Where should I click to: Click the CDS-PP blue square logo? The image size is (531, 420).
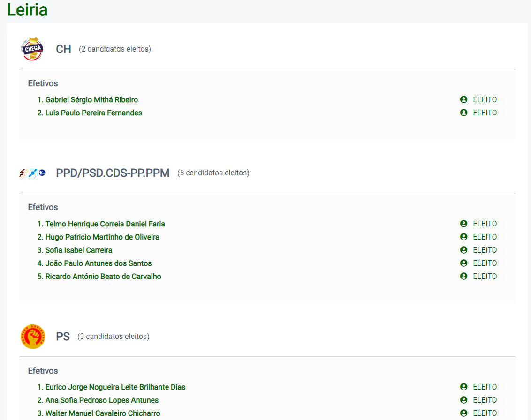click(x=33, y=173)
